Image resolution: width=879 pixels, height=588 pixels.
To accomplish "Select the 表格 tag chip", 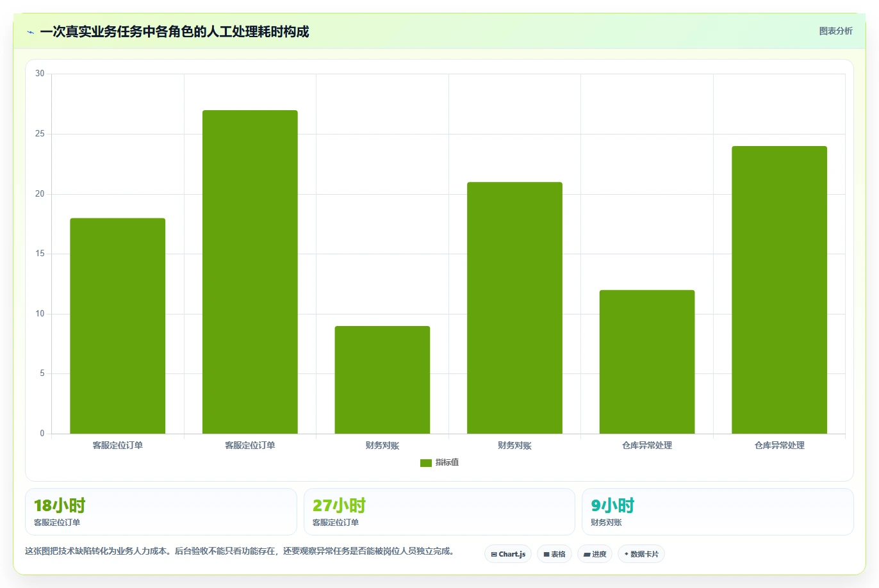I will point(554,554).
